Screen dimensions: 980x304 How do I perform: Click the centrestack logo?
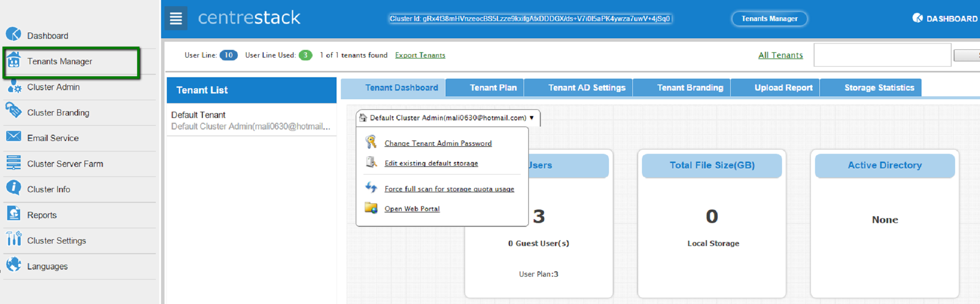(x=249, y=18)
